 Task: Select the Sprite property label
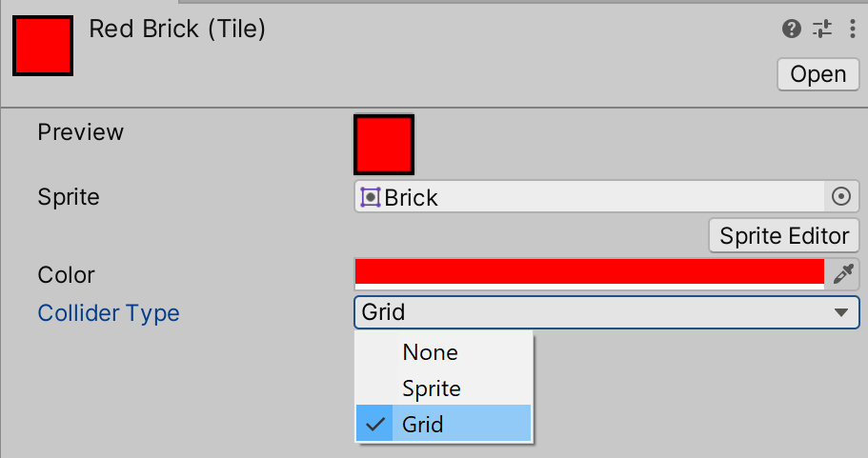tap(69, 197)
